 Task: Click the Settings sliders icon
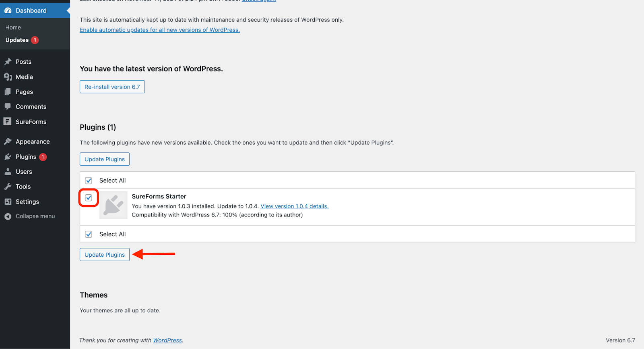(8, 202)
